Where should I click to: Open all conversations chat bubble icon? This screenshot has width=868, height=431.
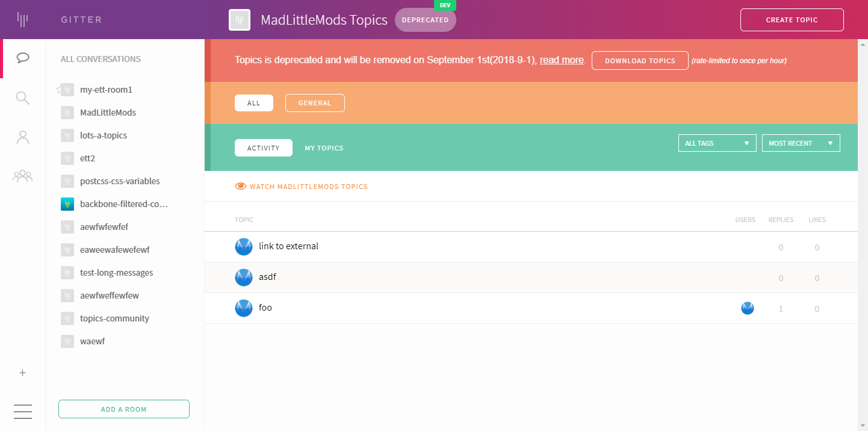pos(23,58)
